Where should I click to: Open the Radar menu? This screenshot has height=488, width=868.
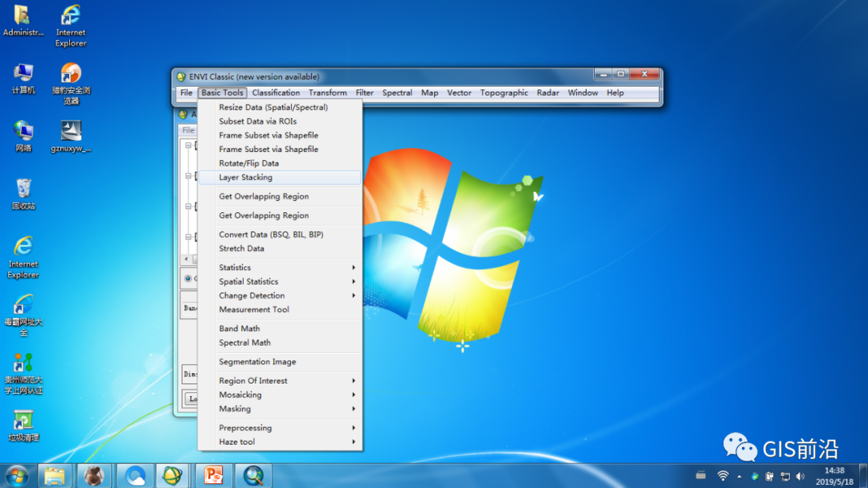pyautogui.click(x=547, y=92)
